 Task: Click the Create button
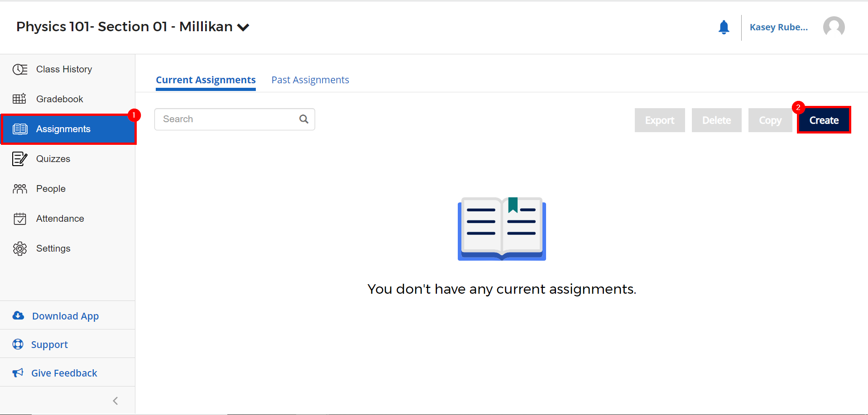point(824,120)
